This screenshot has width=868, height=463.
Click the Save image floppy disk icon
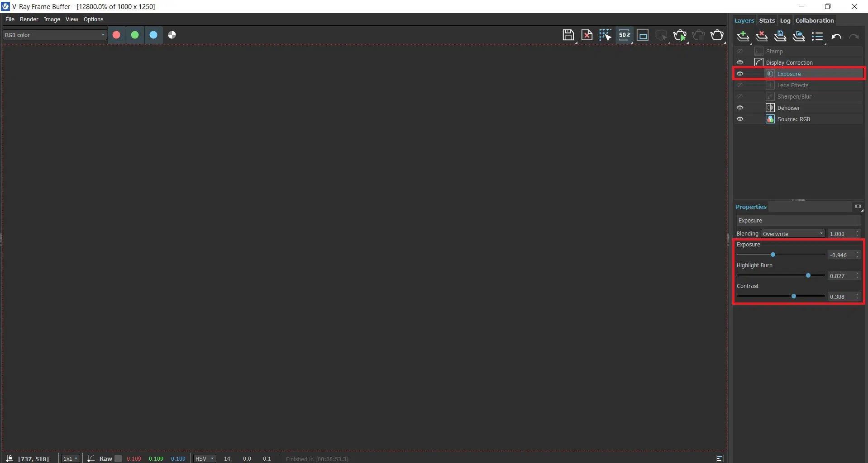coord(568,35)
